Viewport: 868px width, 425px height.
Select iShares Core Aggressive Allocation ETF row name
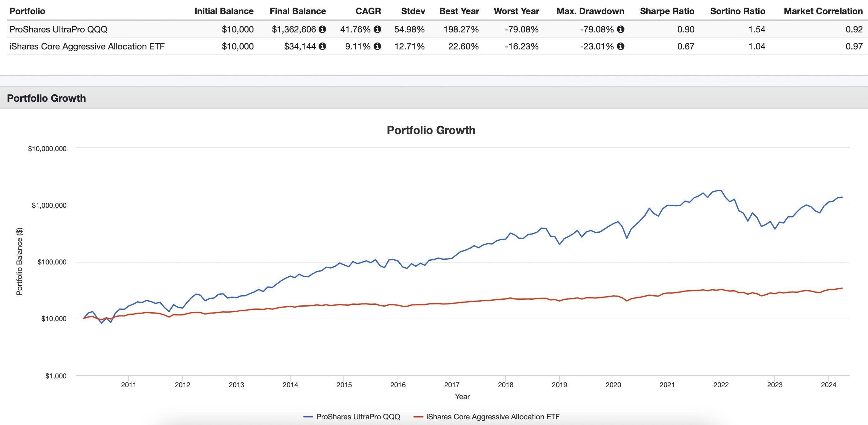(x=87, y=47)
